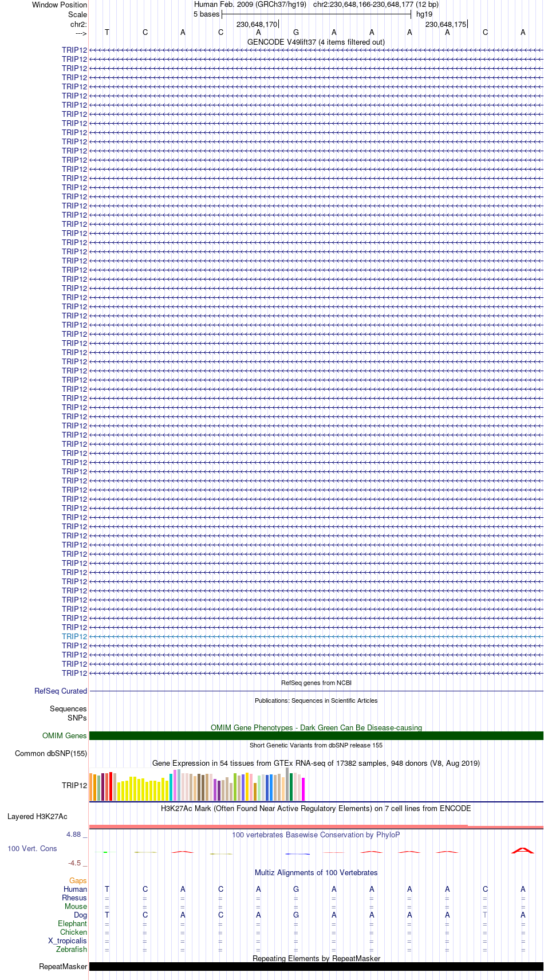Click the Chicken species label
The height and width of the screenshot is (980, 544).
click(x=73, y=932)
